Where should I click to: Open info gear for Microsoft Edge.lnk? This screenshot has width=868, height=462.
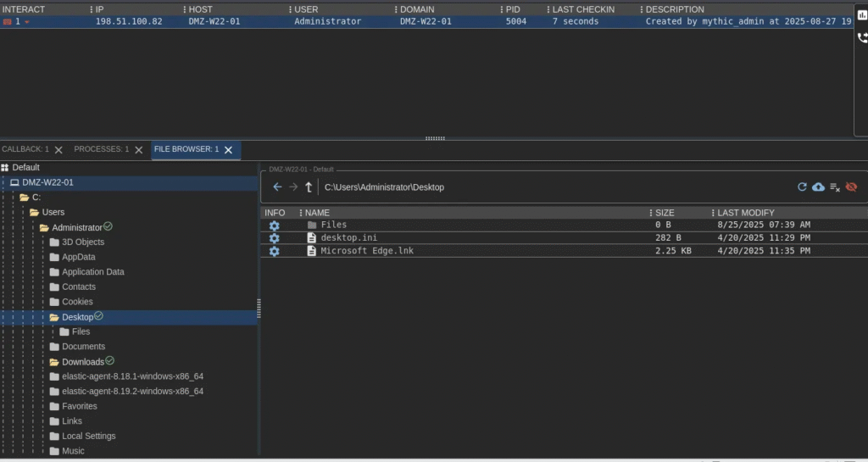tap(274, 251)
